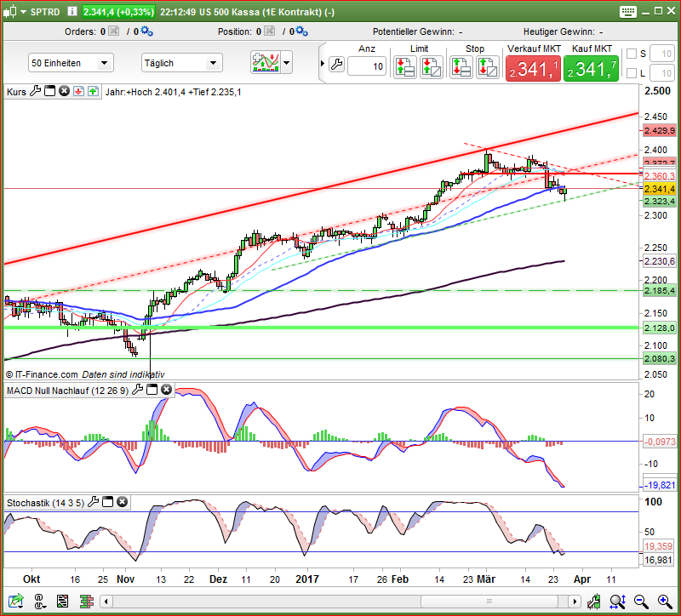Open the SPTRD chart window menu arrow
This screenshot has height=616, width=681.
tap(24, 12)
